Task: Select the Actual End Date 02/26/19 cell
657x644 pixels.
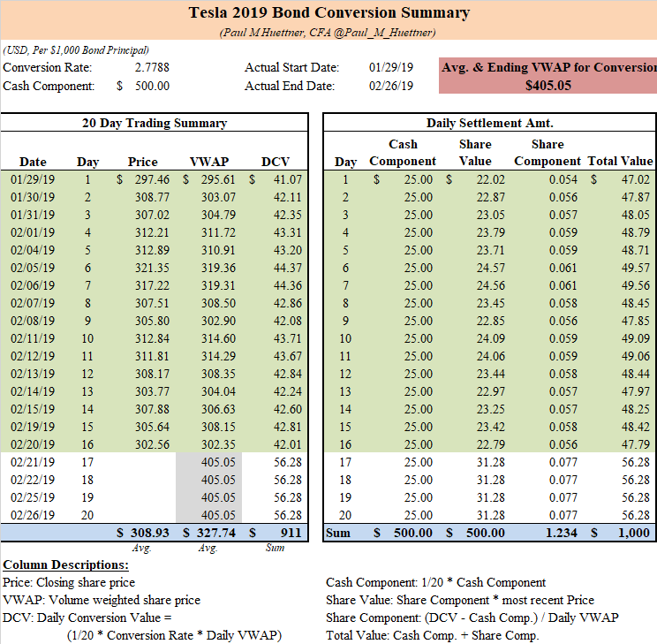Action: (x=391, y=86)
